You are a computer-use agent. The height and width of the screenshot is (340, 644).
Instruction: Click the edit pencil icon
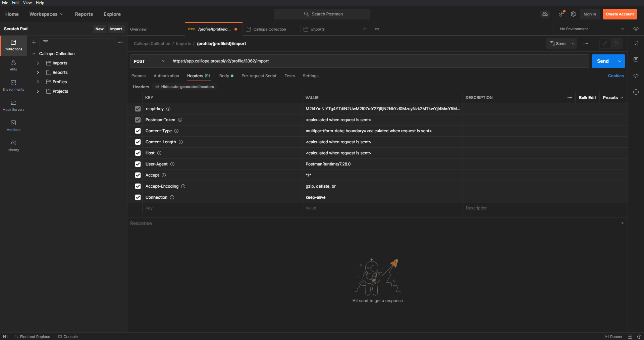(605, 44)
